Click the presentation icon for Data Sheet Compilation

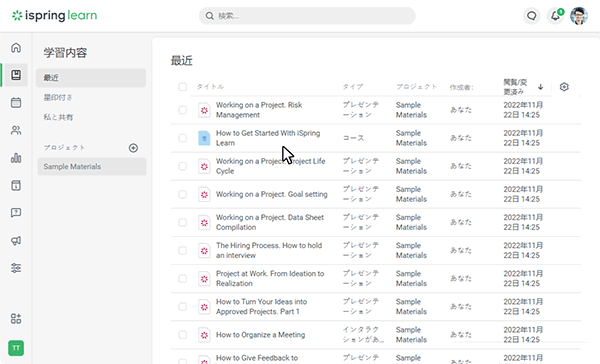(x=204, y=222)
